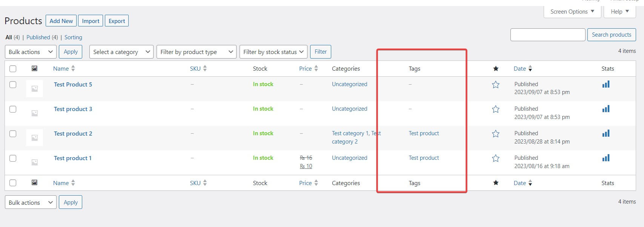
Task: Tick the select-all checkbox in footer
Action: [x=13, y=183]
